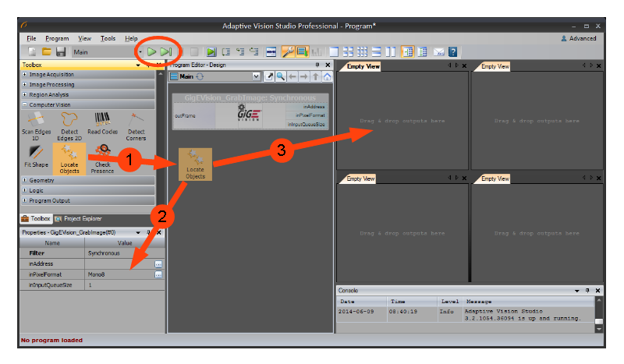Select the Detect Corners tool
Image resolution: width=624 pixels, height=364 pixels.
136,124
